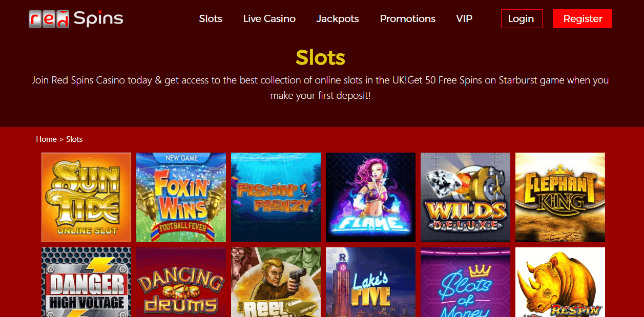
Task: Open the Slots of Money game
Action: [465, 282]
